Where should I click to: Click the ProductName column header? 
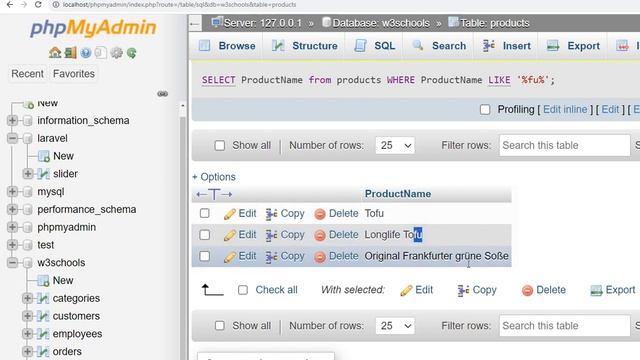click(x=398, y=194)
